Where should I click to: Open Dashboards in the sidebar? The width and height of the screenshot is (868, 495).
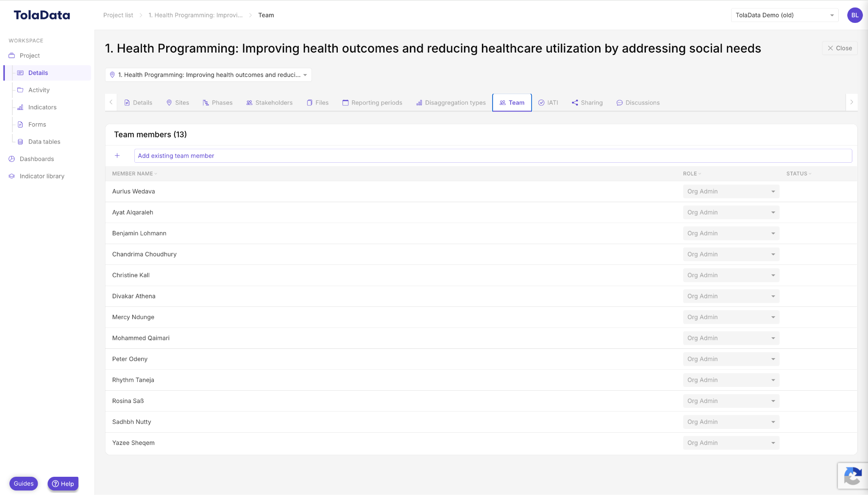tap(37, 159)
